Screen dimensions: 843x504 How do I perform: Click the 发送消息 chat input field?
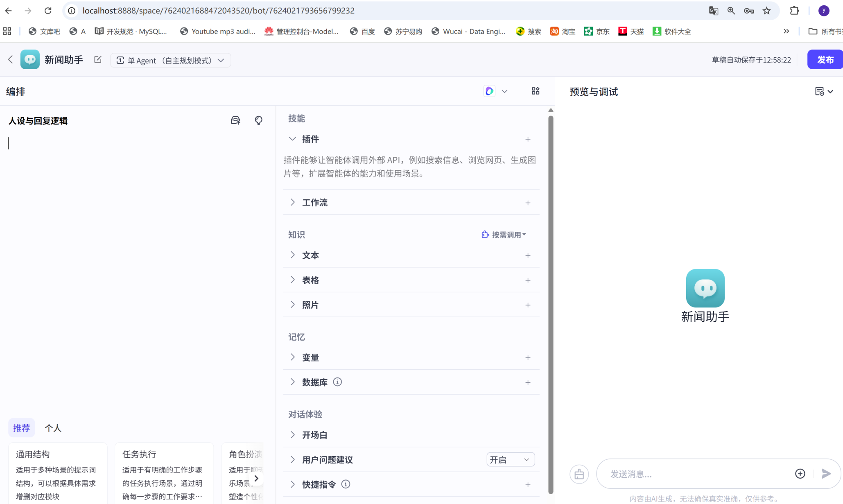pos(696,474)
